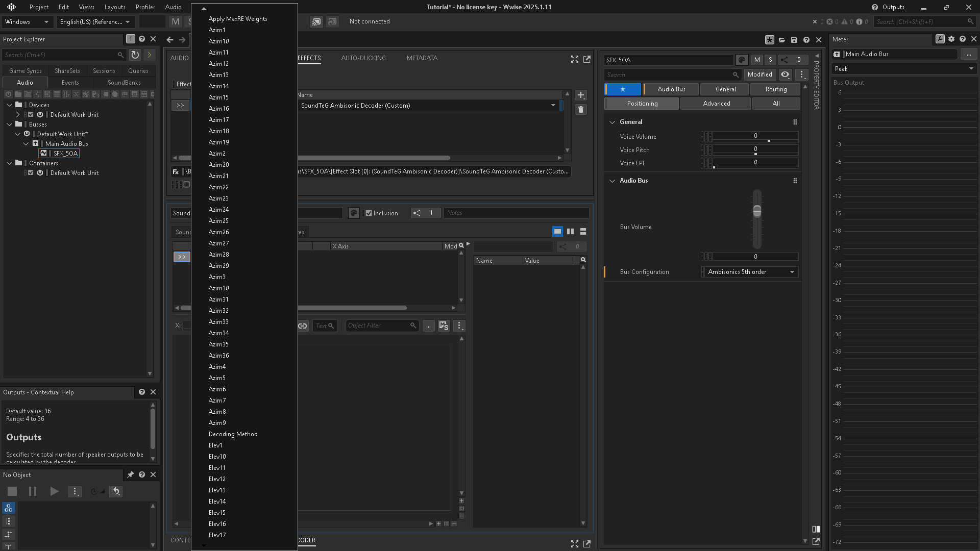Click the Stop transport button

coord(12,491)
